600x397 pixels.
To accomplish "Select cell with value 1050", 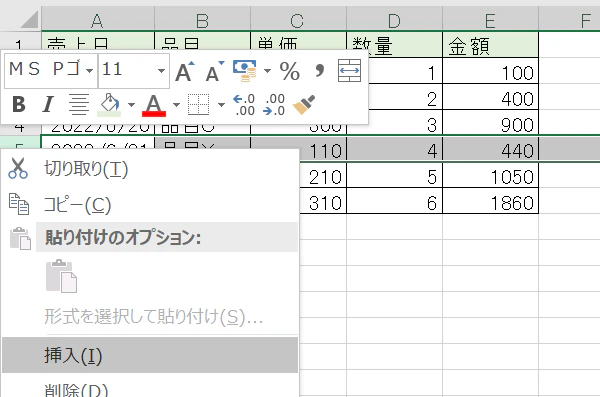I will (x=491, y=175).
